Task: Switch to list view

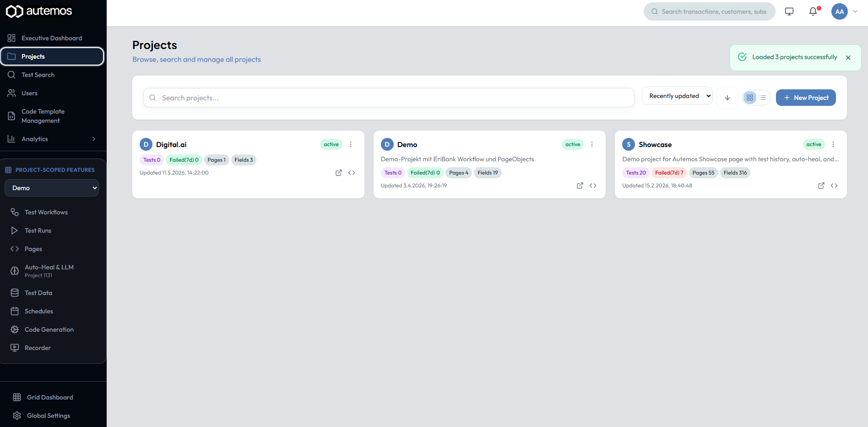Action: [763, 98]
